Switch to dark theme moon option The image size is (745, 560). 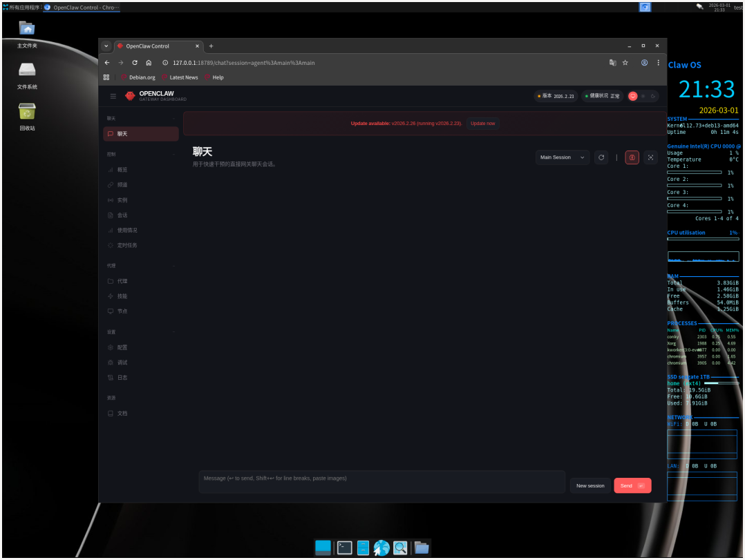pyautogui.click(x=653, y=96)
